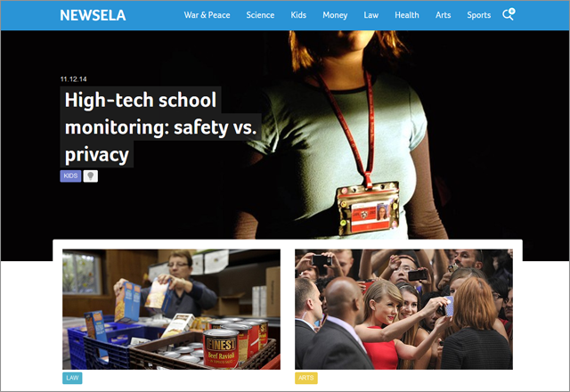The height and width of the screenshot is (392, 570).
Task: Open the Taylor Swift selfie crowd thumbnail
Action: click(403, 309)
